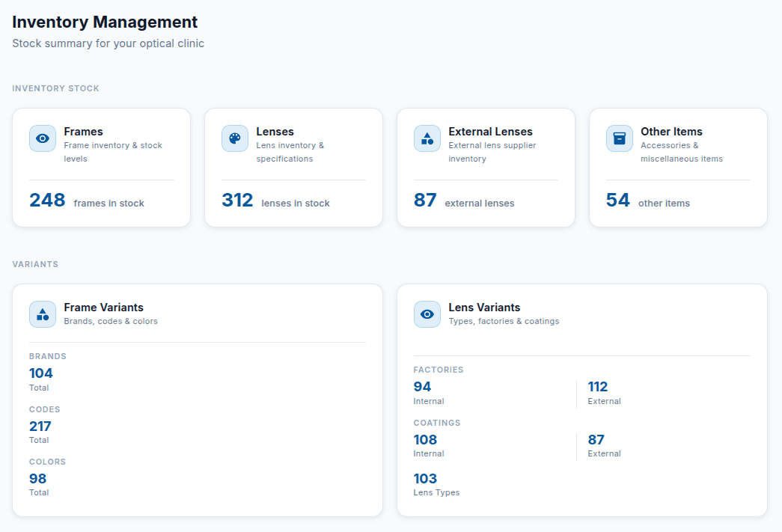This screenshot has height=532, width=782.
Task: Click the archive box icon on Other Items
Action: point(620,138)
